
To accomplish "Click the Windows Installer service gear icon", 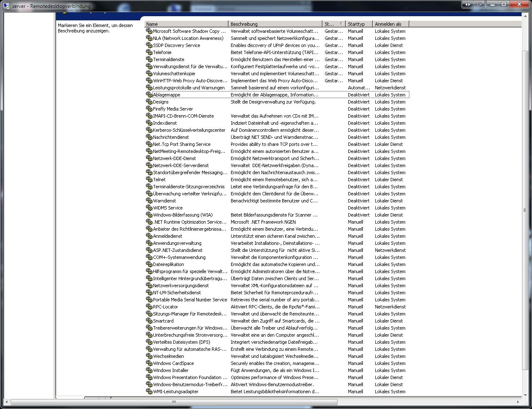I will pyautogui.click(x=149, y=370).
